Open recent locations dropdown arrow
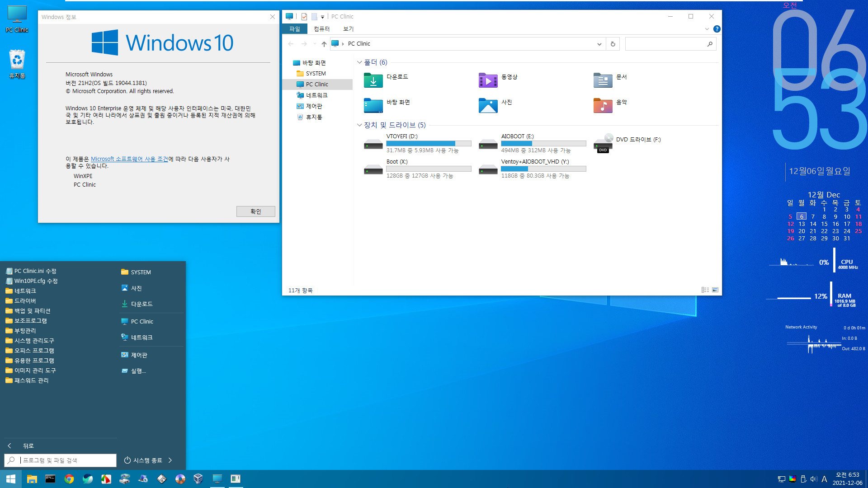Viewport: 868px width, 488px height. 315,44
